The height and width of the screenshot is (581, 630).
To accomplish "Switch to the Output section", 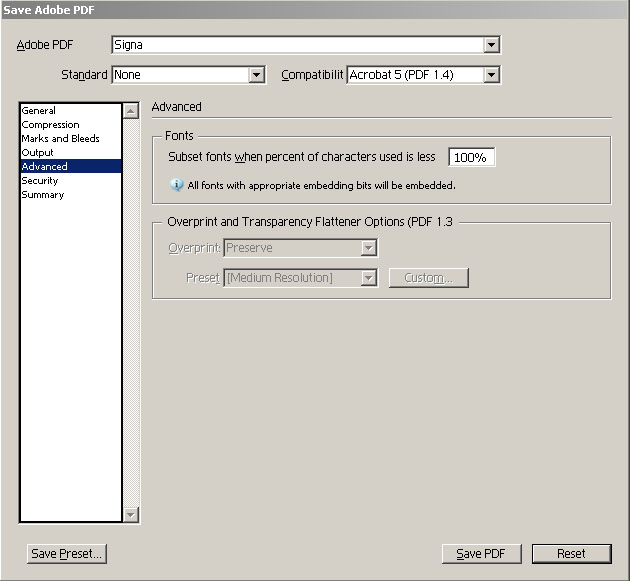I will (x=71, y=153).
